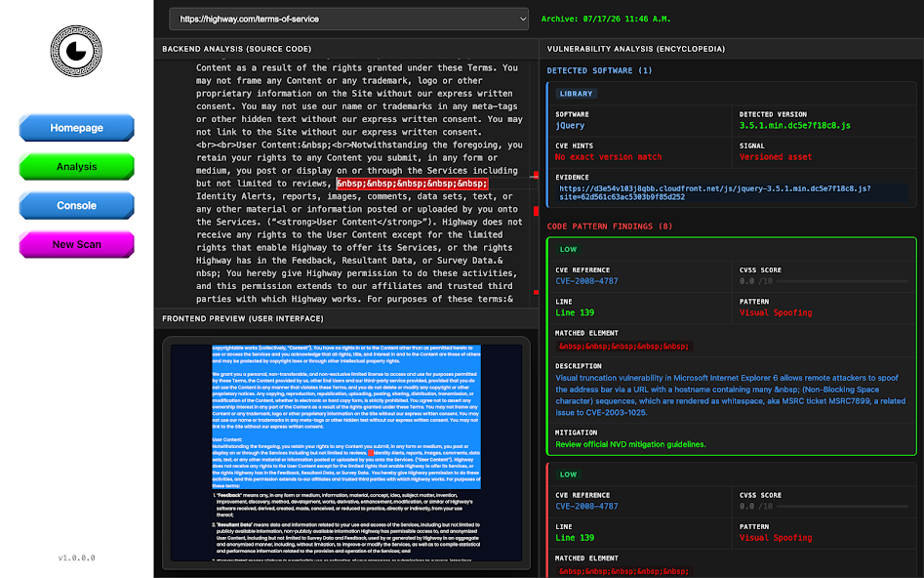Open CVE-2008-4787 link in second finding

587,507
